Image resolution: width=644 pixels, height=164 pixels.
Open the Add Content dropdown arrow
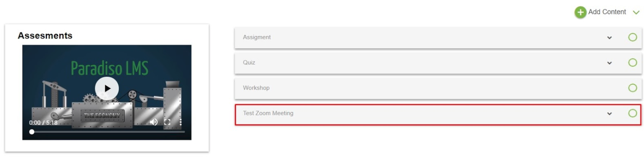coord(636,13)
